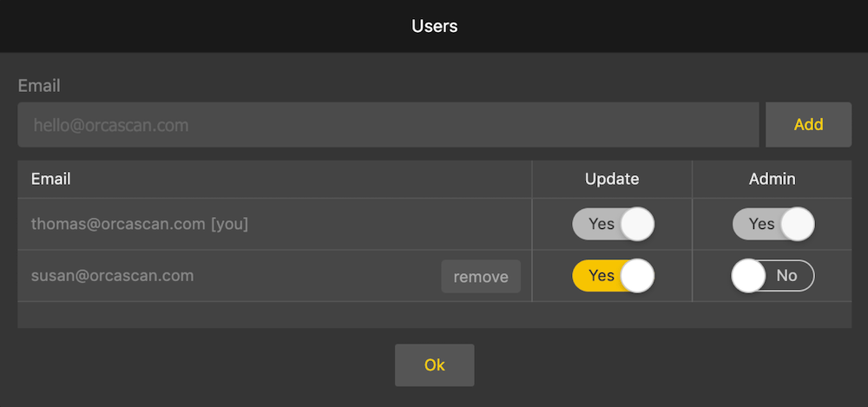Image resolution: width=868 pixels, height=407 pixels.
Task: Click the Update column header
Action: click(x=612, y=179)
